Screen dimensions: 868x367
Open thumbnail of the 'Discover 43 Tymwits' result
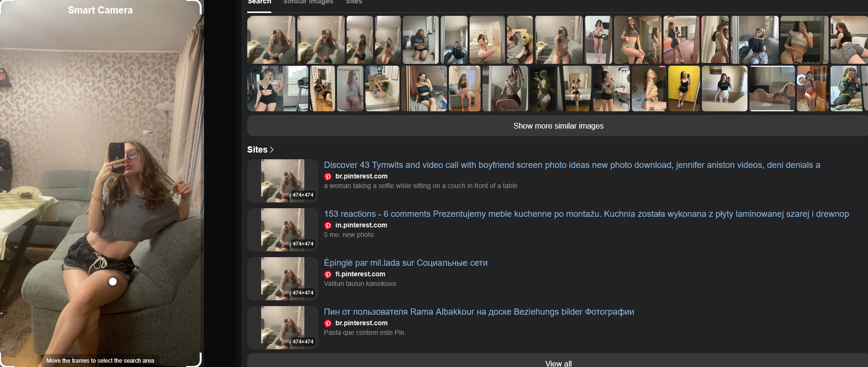pos(283,181)
